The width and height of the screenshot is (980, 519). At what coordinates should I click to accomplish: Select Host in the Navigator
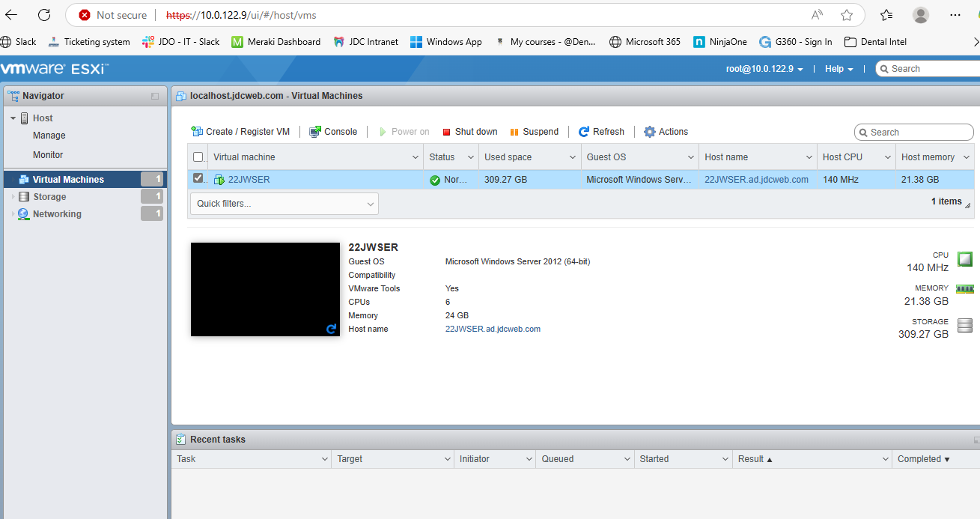(43, 118)
